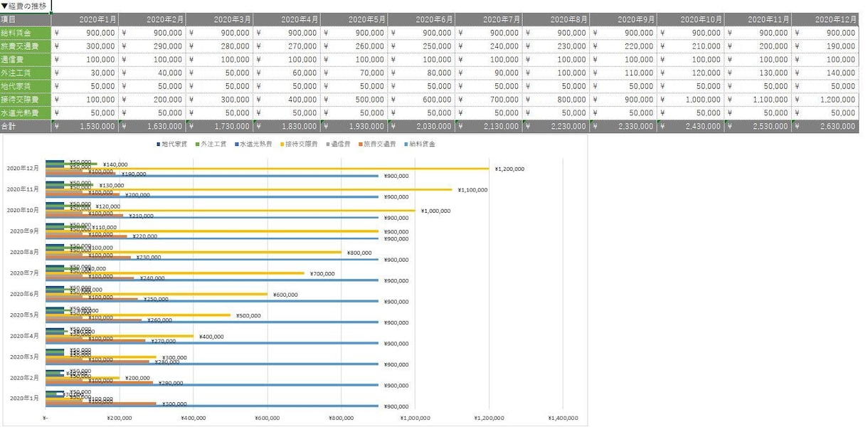Select the ¥1,100,000 chart data label
868x432 pixels.
tap(472, 190)
